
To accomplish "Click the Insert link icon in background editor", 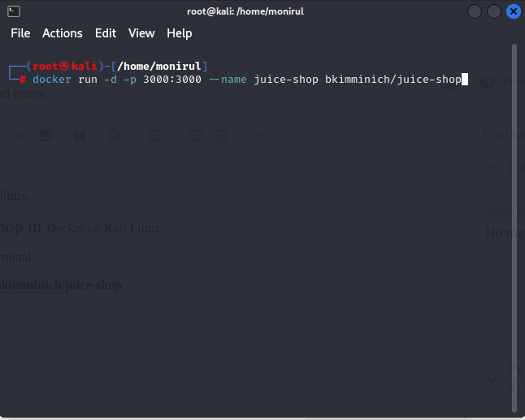I will coord(20,135).
